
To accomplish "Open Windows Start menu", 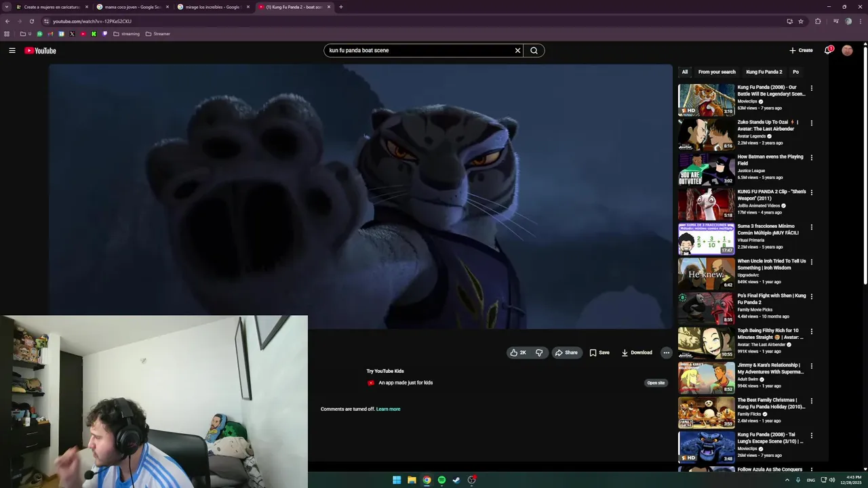I will click(397, 480).
